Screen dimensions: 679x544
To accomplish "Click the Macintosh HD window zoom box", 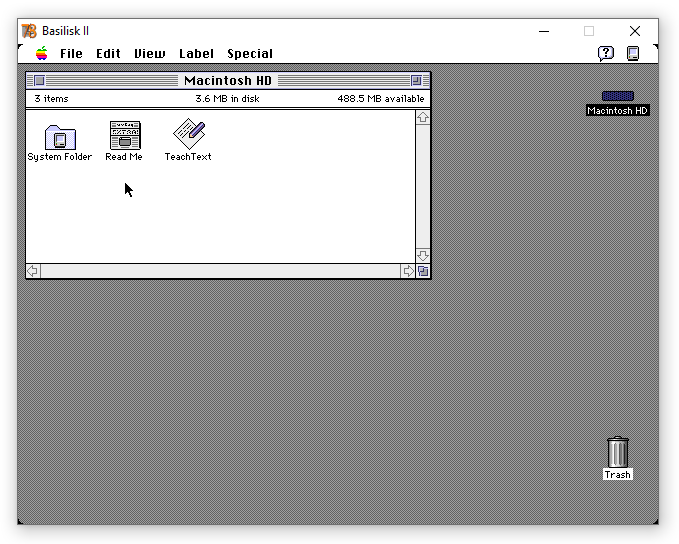I will 416,81.
